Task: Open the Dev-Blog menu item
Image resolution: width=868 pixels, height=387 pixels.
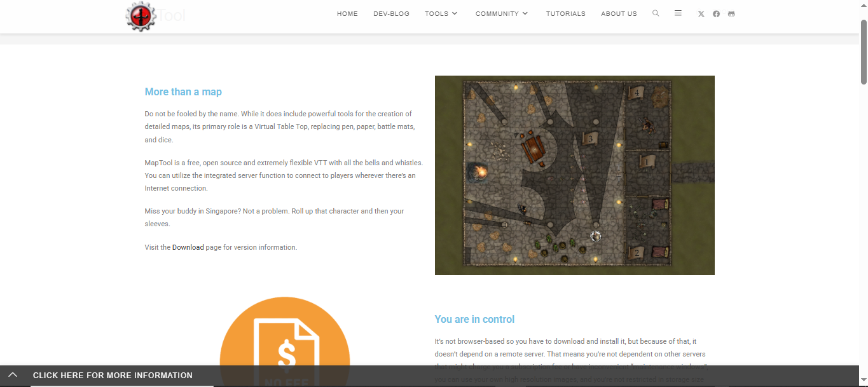Action: [x=391, y=13]
